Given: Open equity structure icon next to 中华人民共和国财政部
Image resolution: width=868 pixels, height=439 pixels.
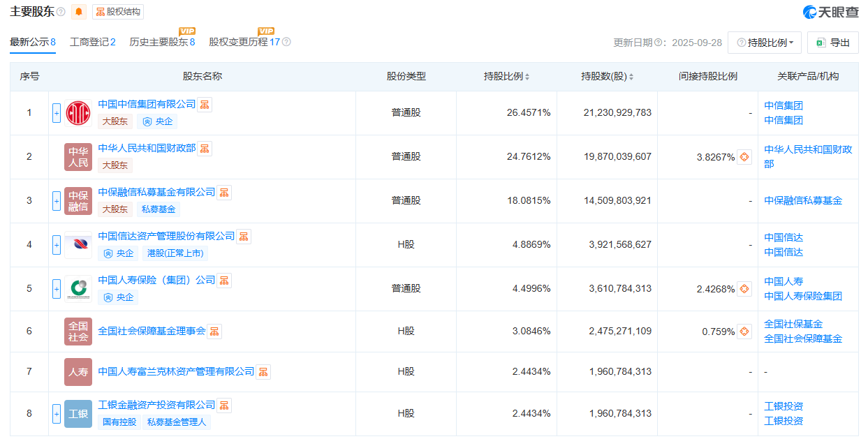Looking at the screenshot, I should click(205, 149).
